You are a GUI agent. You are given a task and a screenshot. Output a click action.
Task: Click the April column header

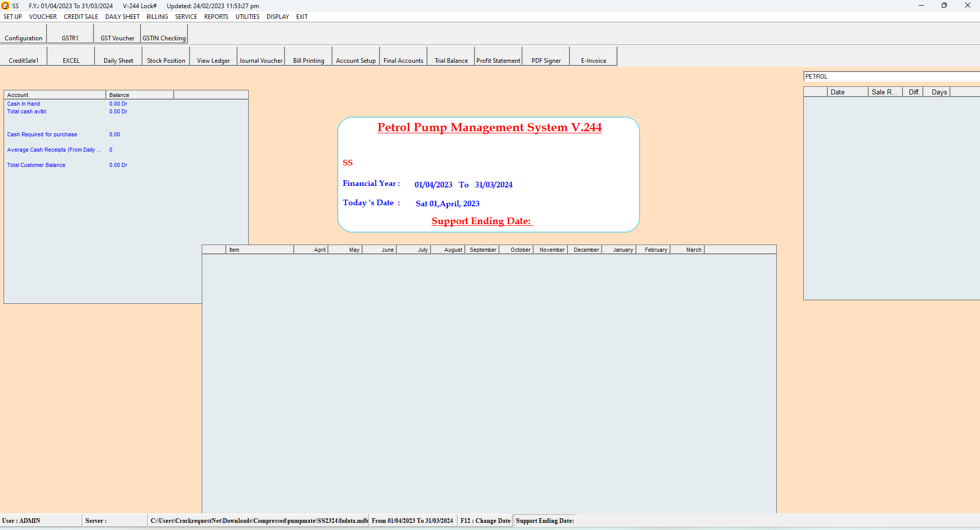coord(310,250)
